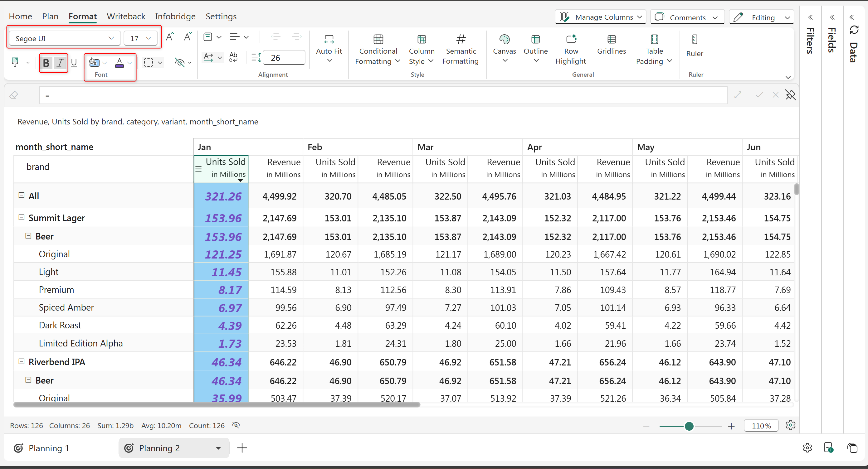The image size is (868, 469).
Task: Open the Segoe UI font dropdown
Action: pyautogui.click(x=64, y=38)
